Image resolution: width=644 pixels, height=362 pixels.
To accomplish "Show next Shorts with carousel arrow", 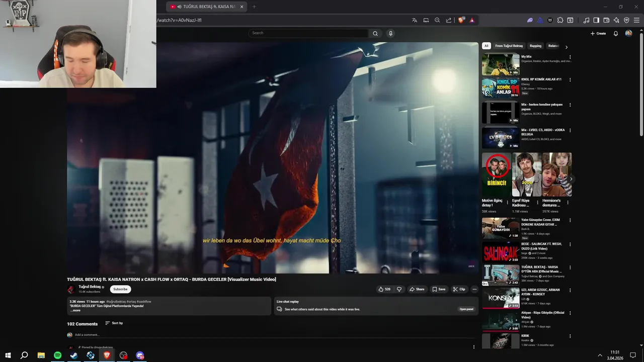I will [571, 179].
